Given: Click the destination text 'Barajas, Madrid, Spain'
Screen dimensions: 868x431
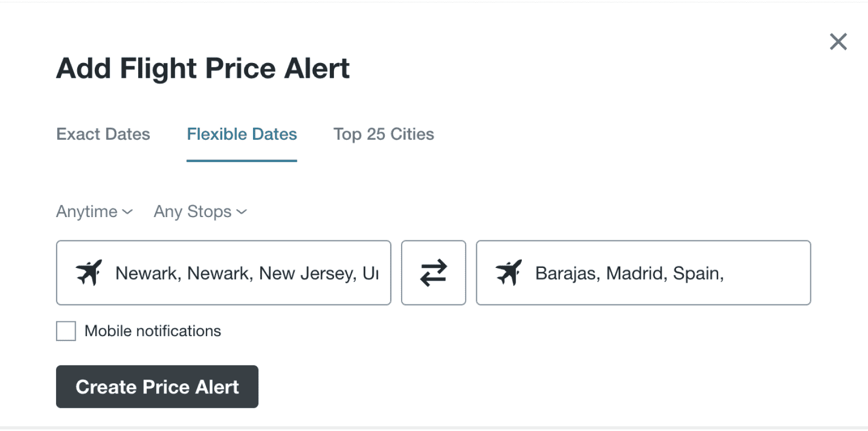Looking at the screenshot, I should click(629, 273).
